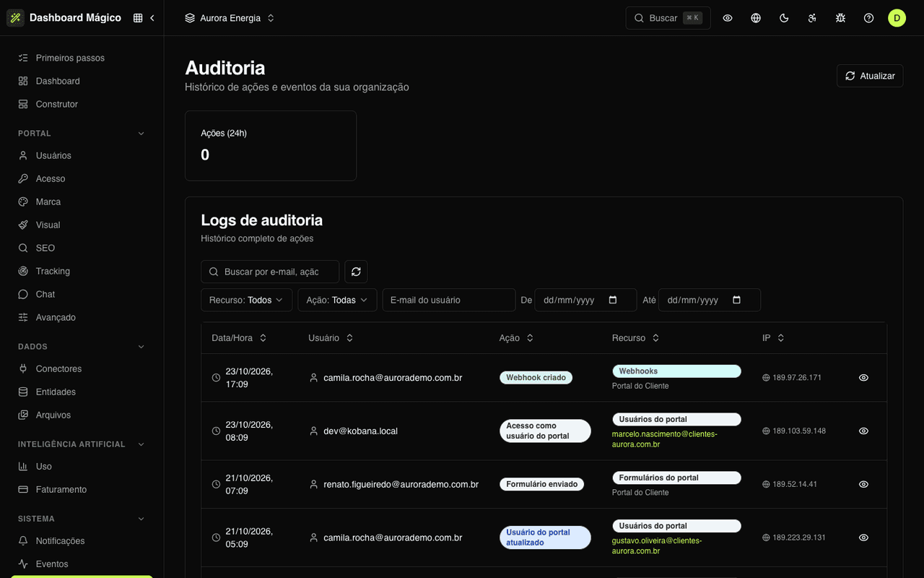The height and width of the screenshot is (578, 924).
Task: Open the Buscar global search button
Action: click(668, 18)
